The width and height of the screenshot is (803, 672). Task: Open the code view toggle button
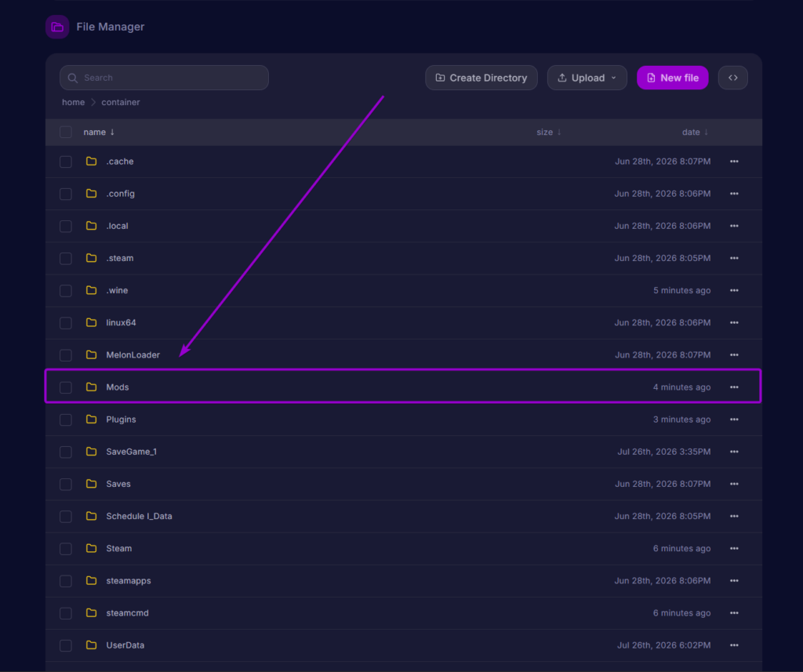(733, 78)
